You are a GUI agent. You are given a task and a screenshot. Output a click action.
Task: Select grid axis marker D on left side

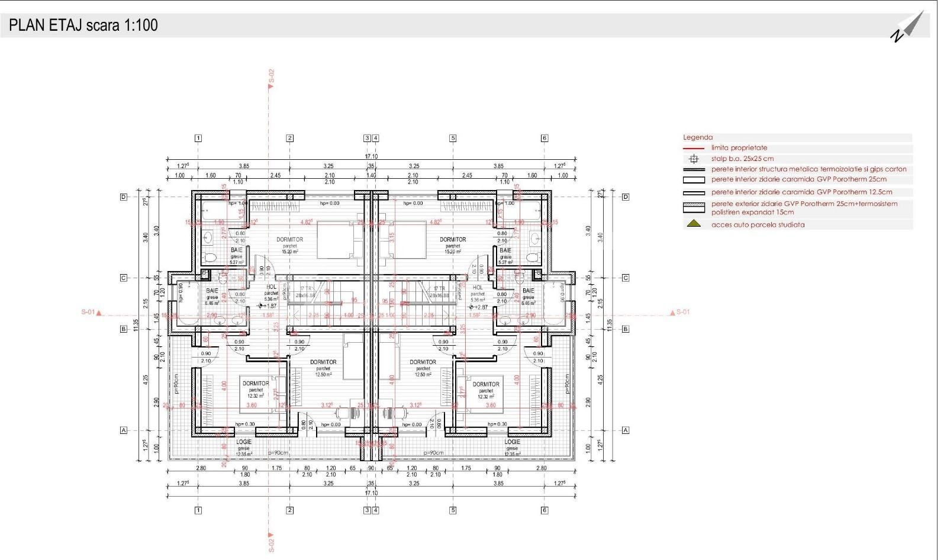tap(124, 197)
